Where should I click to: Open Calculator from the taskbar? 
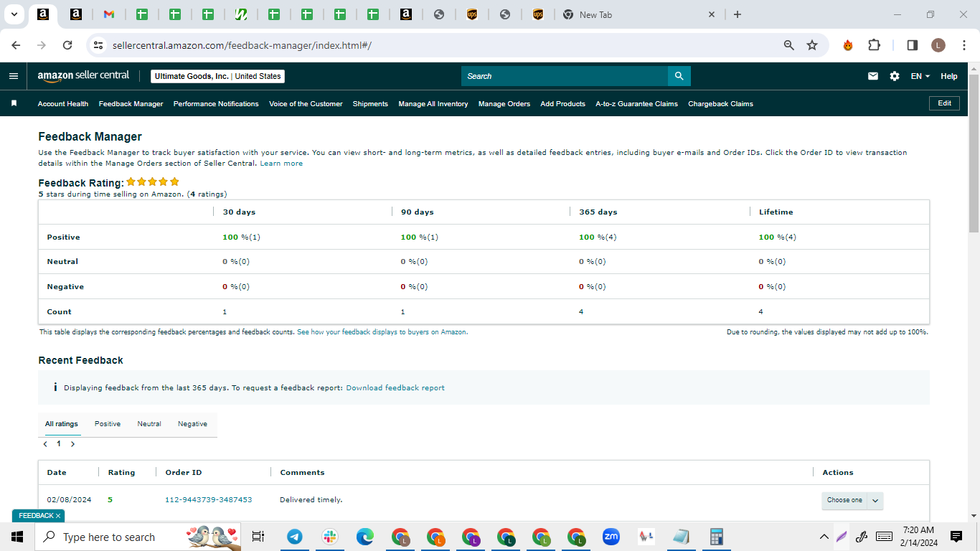pyautogui.click(x=716, y=537)
